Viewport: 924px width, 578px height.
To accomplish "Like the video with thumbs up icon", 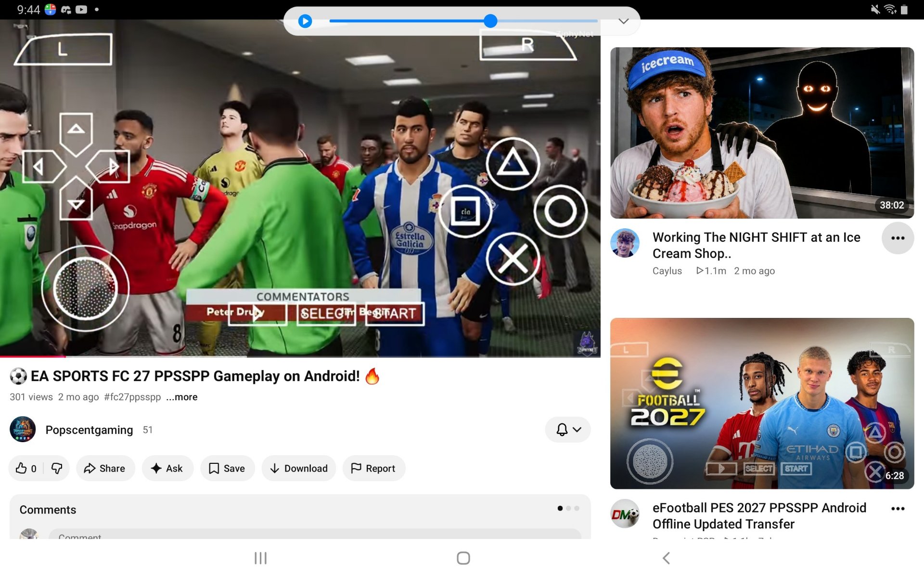I will point(26,468).
